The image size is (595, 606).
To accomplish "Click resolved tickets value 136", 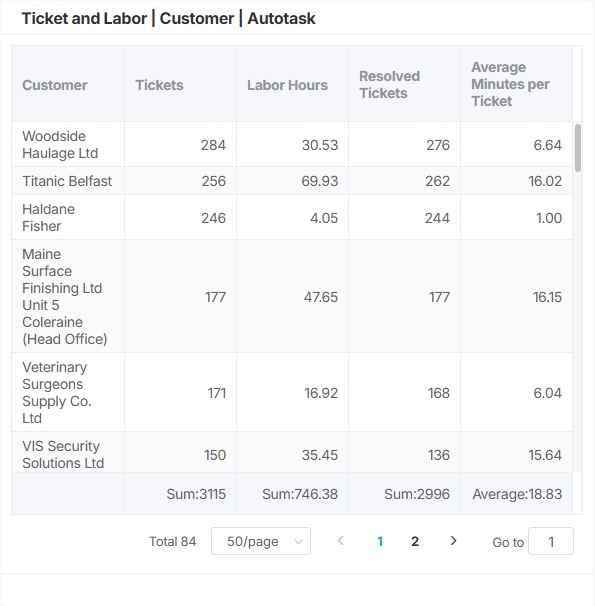I will [x=439, y=455].
